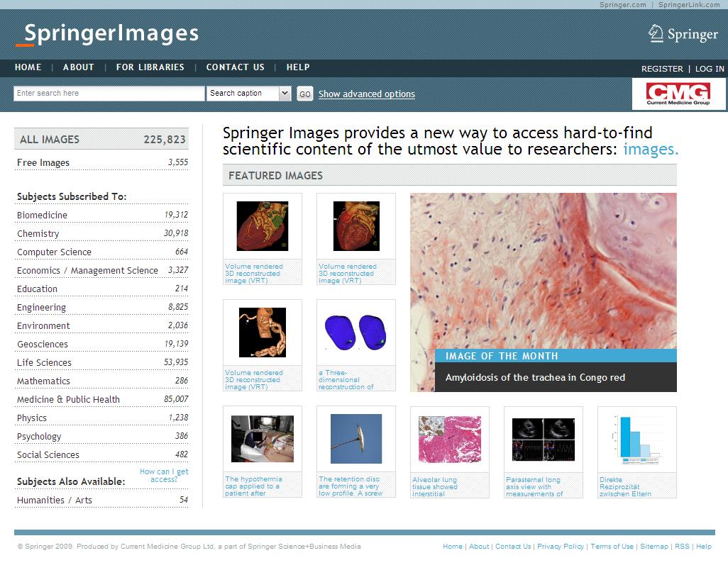Click footer Contact Us link
The height and width of the screenshot is (570, 728).
pos(513,547)
